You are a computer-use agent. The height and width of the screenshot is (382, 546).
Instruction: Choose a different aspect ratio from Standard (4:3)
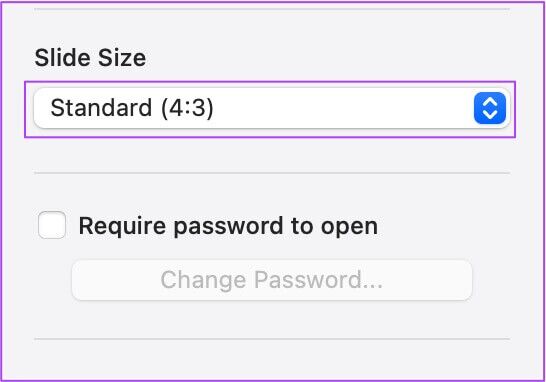tap(272, 108)
